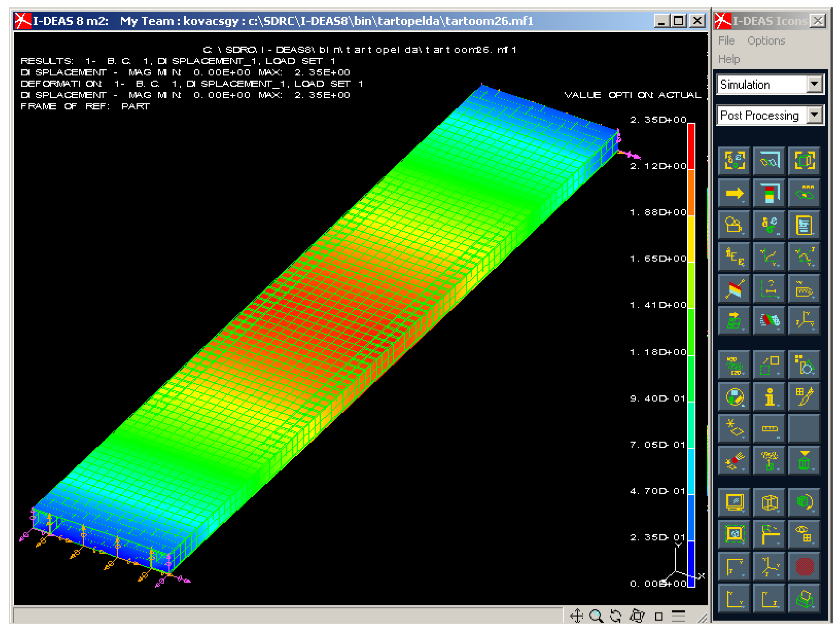Open the color bar legend tool
Viewport: 840px width, 630px height.
(x=769, y=193)
